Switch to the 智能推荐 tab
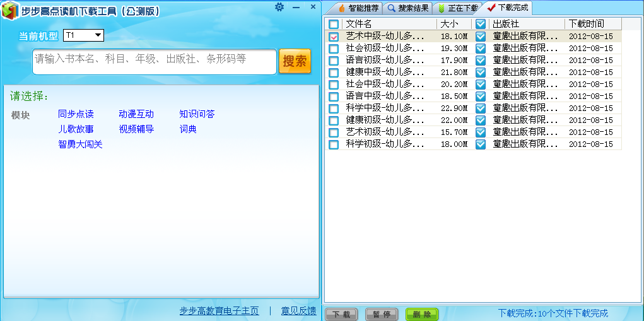Viewport: 644px width, 321px height. tap(358, 8)
